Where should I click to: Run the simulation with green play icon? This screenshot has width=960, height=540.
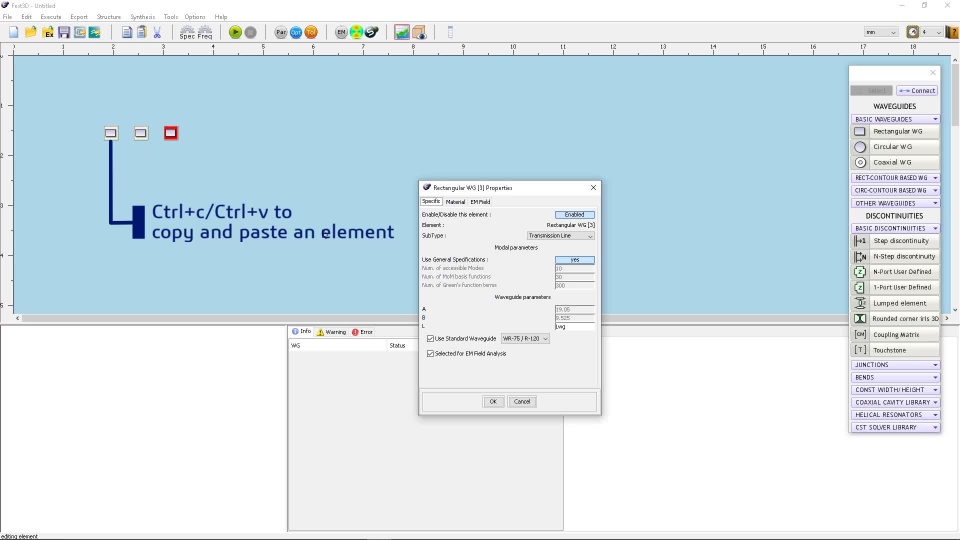tap(235, 32)
